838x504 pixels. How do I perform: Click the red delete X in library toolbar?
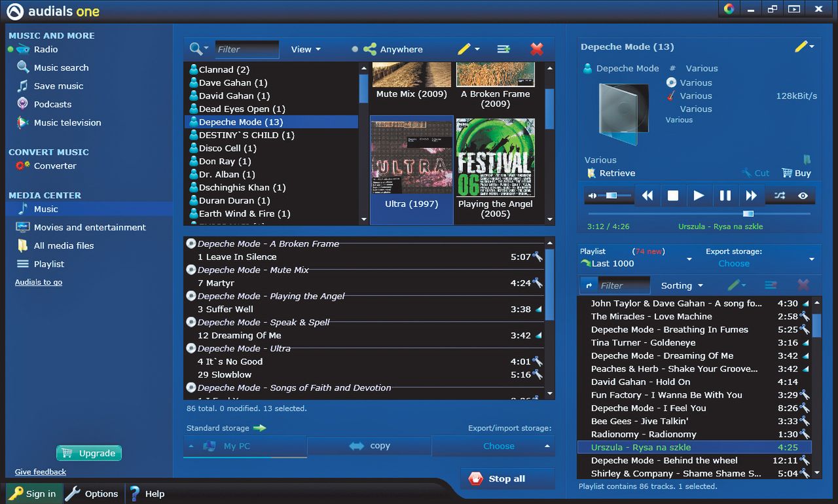537,49
